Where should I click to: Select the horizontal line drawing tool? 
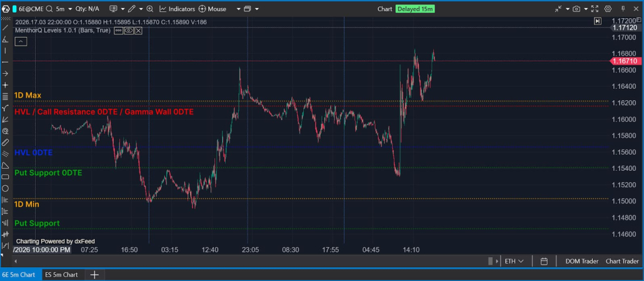coord(6,62)
